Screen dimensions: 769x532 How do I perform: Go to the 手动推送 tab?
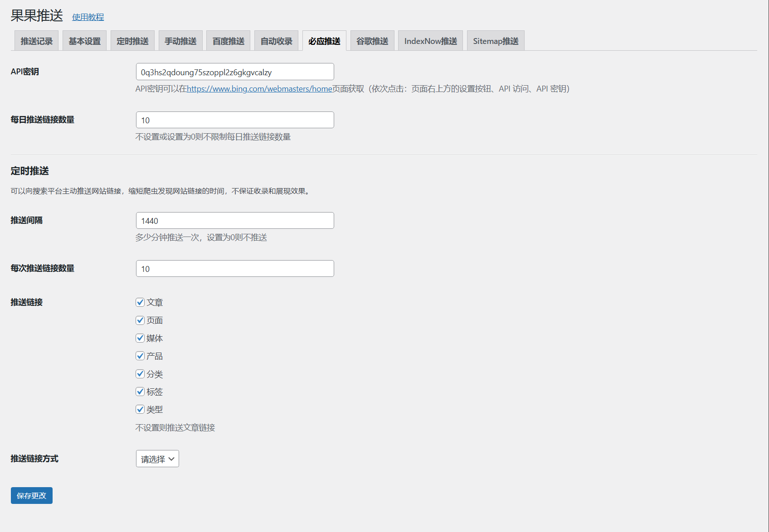pyautogui.click(x=180, y=41)
